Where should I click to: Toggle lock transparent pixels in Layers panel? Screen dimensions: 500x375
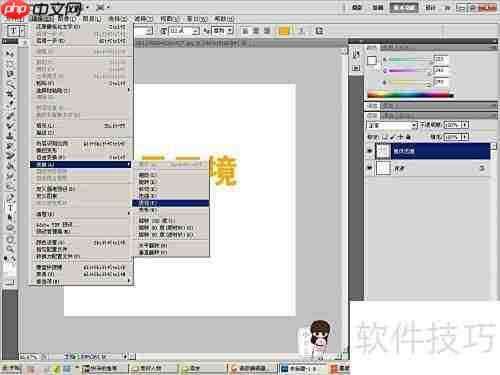click(385, 137)
